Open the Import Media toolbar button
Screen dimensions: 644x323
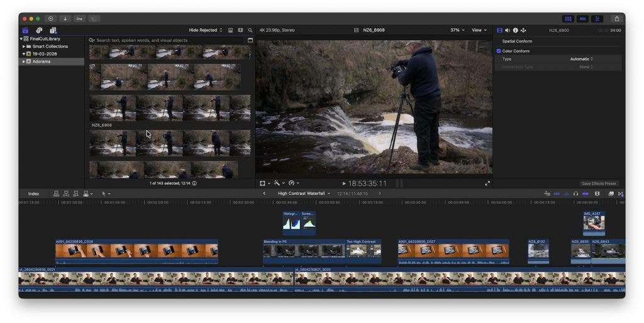tap(65, 18)
